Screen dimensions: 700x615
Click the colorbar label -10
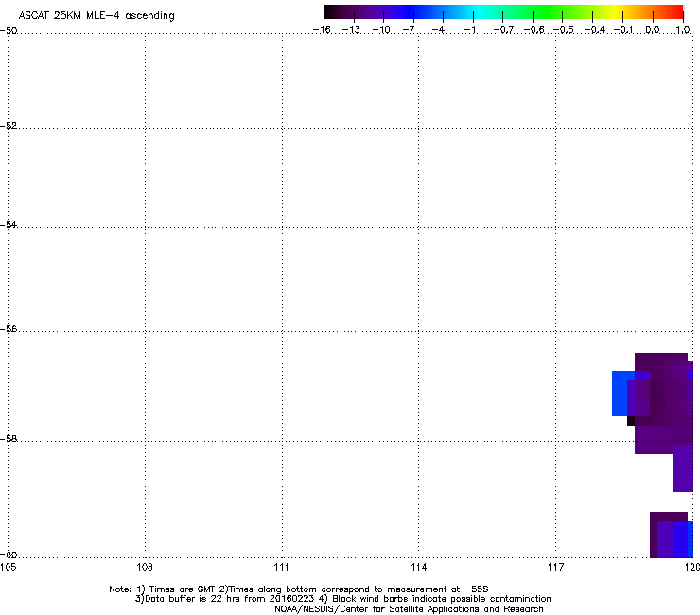tap(381, 30)
